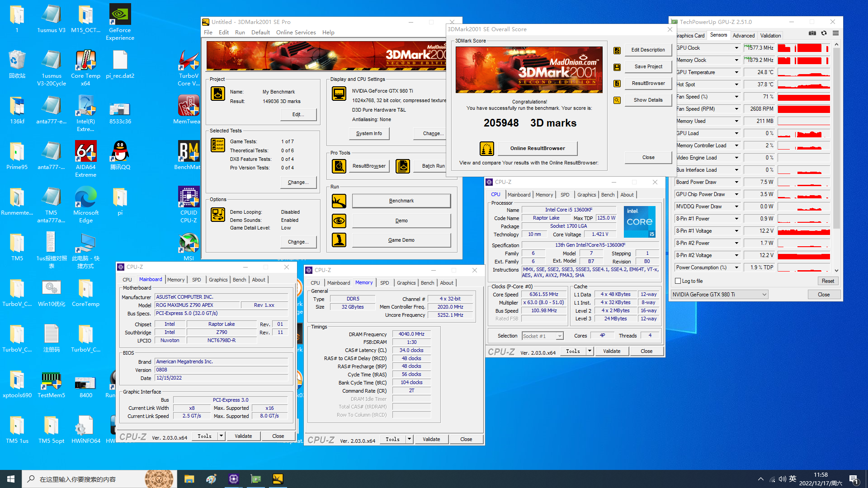The image size is (868, 488).
Task: Expand GPU Temperature sensor dropdown
Action: click(736, 72)
